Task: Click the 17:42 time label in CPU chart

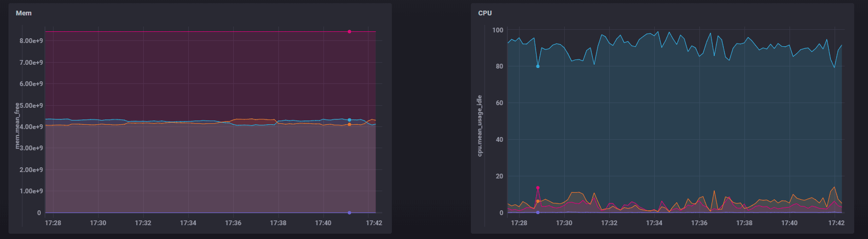Action: (x=836, y=223)
